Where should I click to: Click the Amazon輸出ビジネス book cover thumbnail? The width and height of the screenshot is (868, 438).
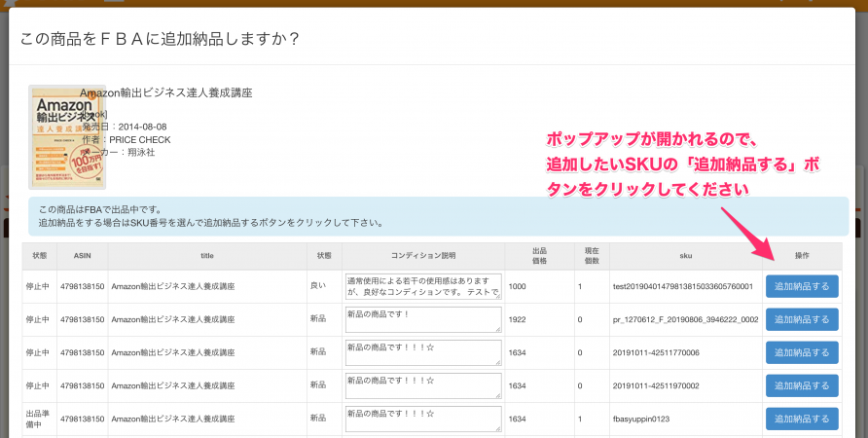(x=67, y=137)
